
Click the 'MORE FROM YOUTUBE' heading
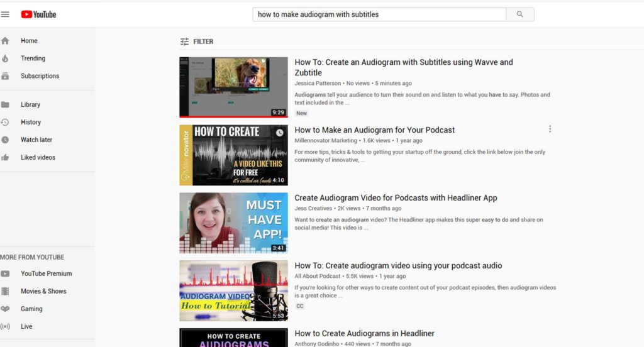click(x=32, y=258)
